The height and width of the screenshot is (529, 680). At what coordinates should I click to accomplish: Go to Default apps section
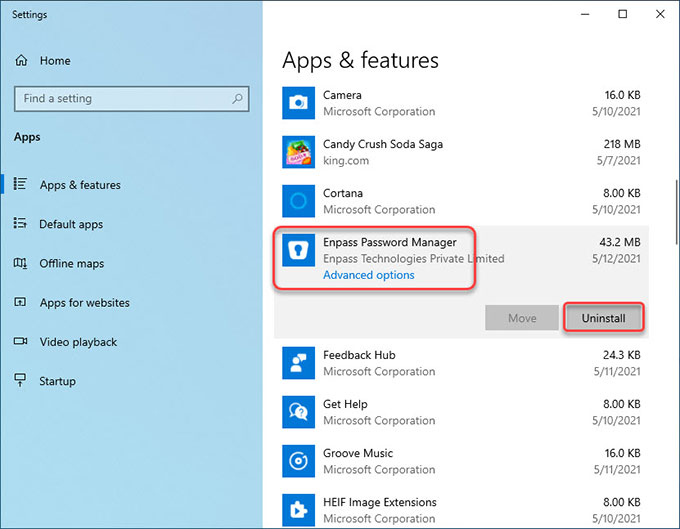pos(71,224)
